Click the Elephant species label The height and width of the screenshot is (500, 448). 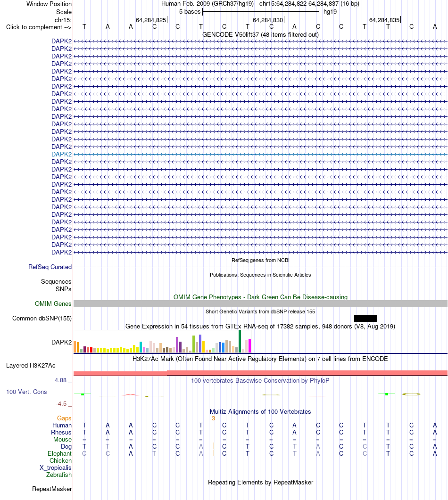(60, 453)
